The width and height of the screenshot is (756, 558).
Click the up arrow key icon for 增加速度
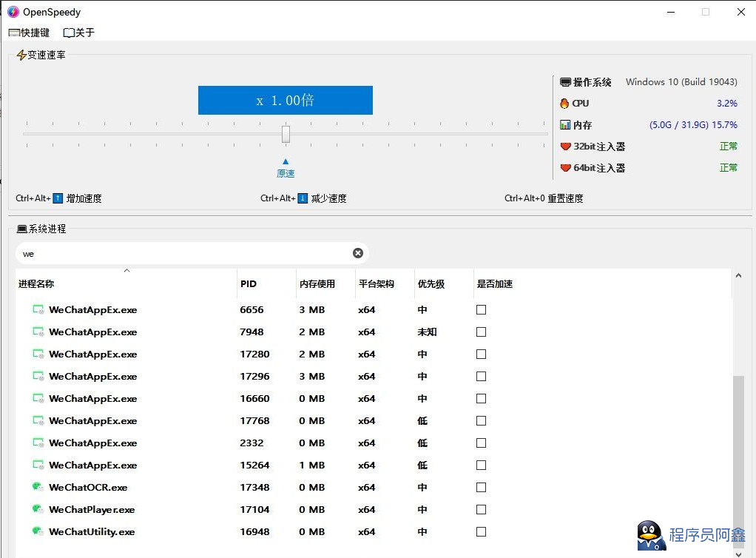[x=58, y=198]
